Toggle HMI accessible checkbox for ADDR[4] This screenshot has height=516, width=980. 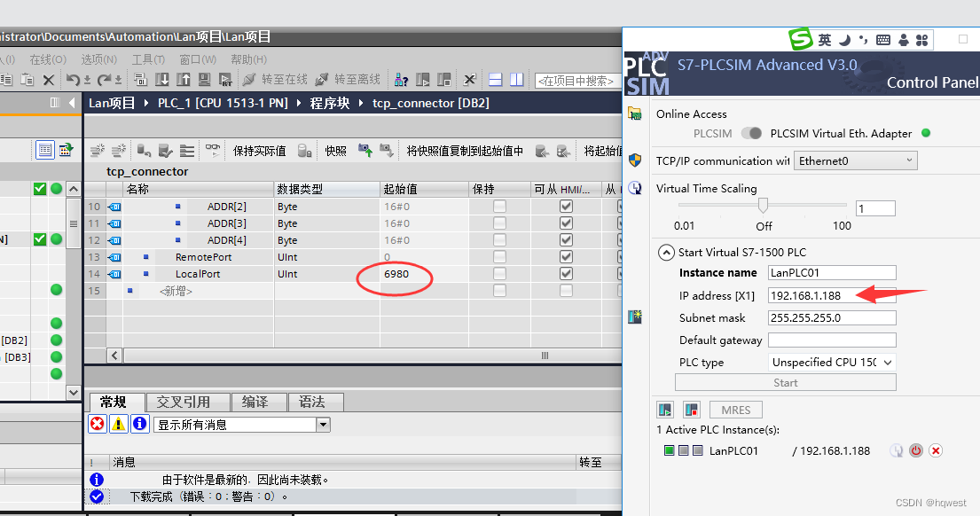tap(566, 240)
